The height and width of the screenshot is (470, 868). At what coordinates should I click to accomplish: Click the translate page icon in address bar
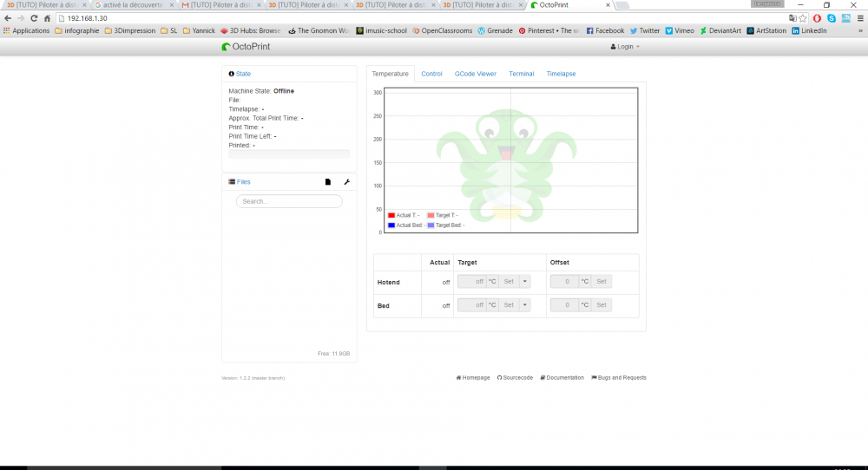point(792,18)
